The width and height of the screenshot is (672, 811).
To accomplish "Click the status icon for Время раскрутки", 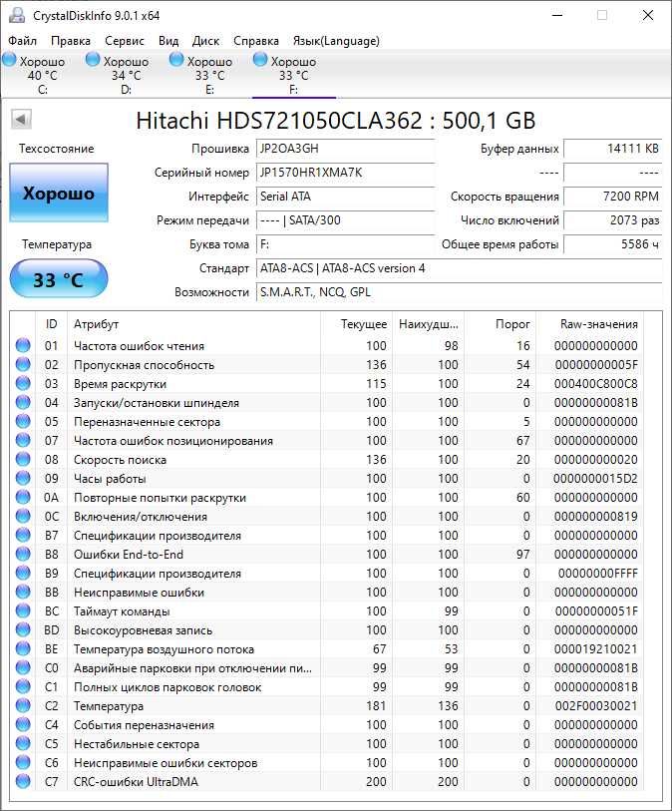I will tap(23, 383).
